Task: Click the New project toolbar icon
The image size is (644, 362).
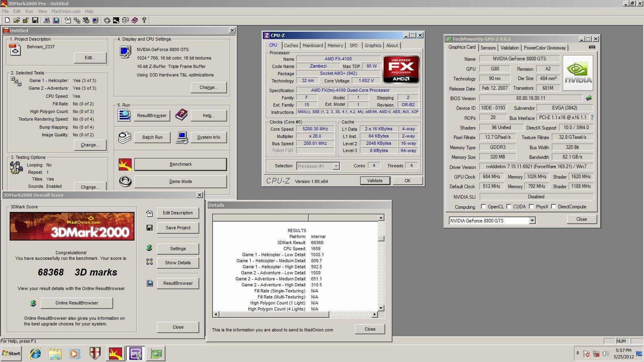Action: 7,20
